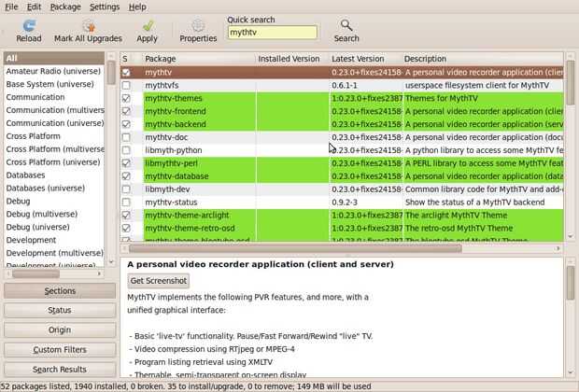Sort by the Description column header
The width and height of the screenshot is (579, 392).
pos(483,59)
